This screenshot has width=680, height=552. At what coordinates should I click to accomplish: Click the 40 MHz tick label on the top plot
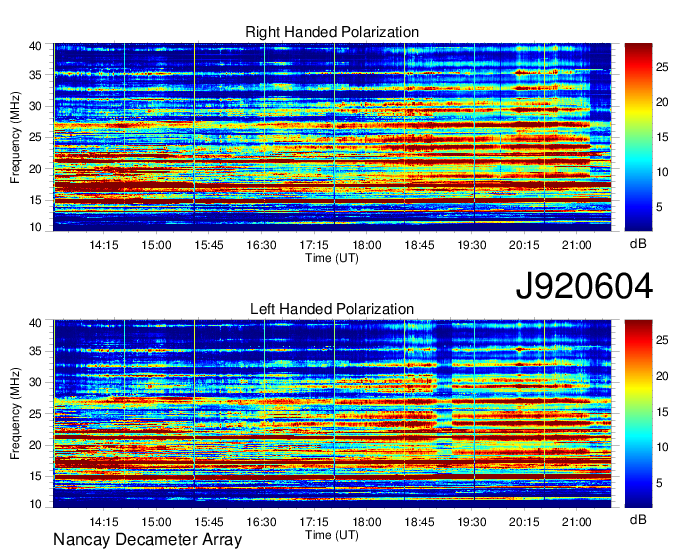pos(35,46)
